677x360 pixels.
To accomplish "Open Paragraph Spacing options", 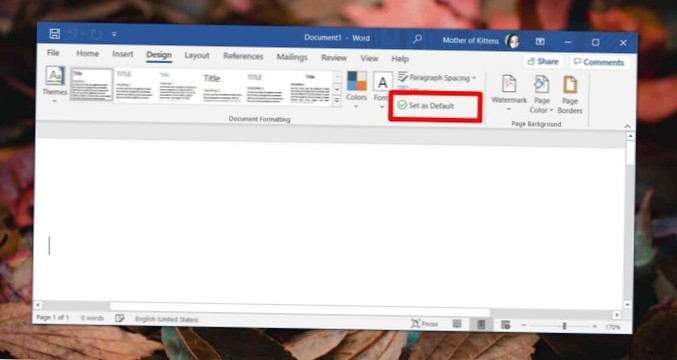I will click(437, 78).
